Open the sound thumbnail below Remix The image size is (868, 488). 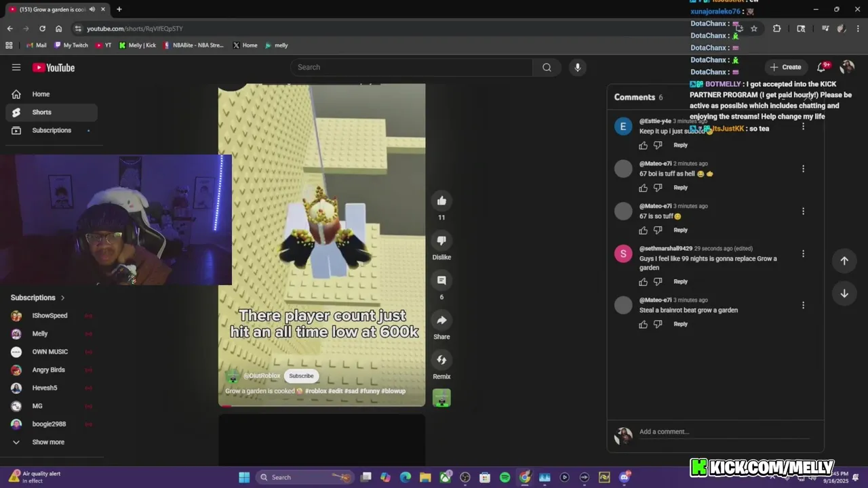pos(441,398)
